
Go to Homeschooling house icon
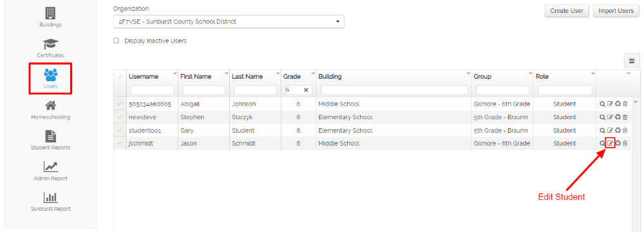pyautogui.click(x=50, y=105)
